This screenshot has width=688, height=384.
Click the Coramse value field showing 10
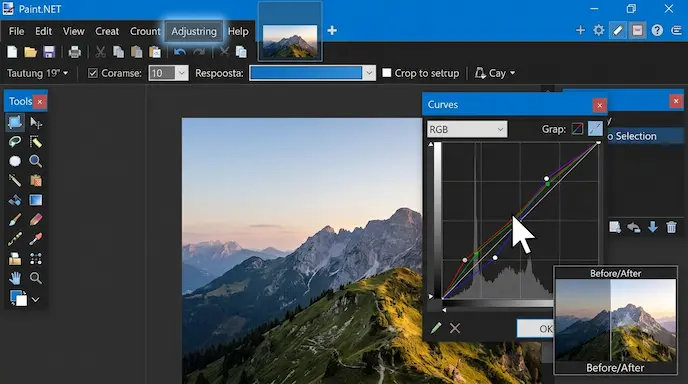162,73
